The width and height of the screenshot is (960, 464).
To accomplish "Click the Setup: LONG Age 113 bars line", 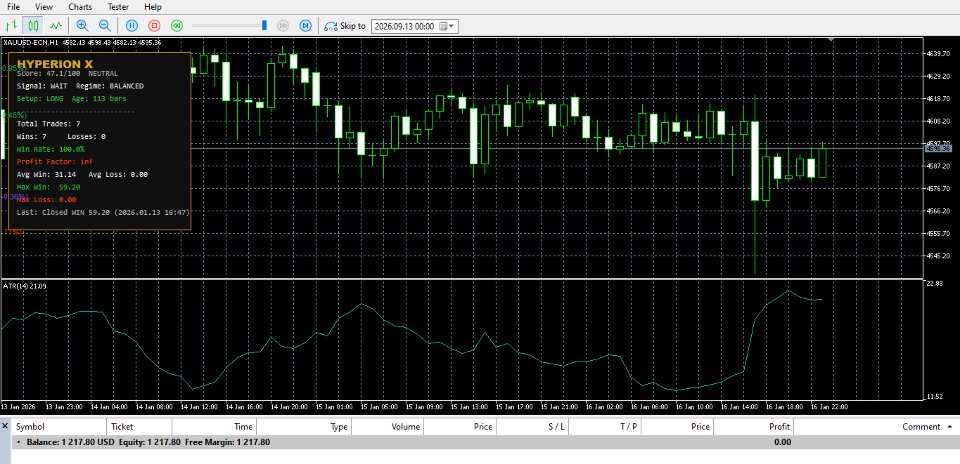I will click(x=72, y=98).
